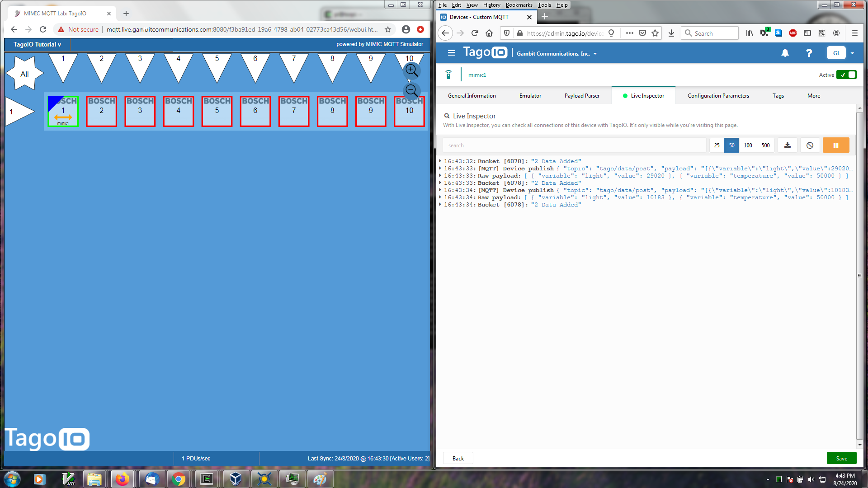Set log limit to 100
The image size is (868, 488).
748,145
